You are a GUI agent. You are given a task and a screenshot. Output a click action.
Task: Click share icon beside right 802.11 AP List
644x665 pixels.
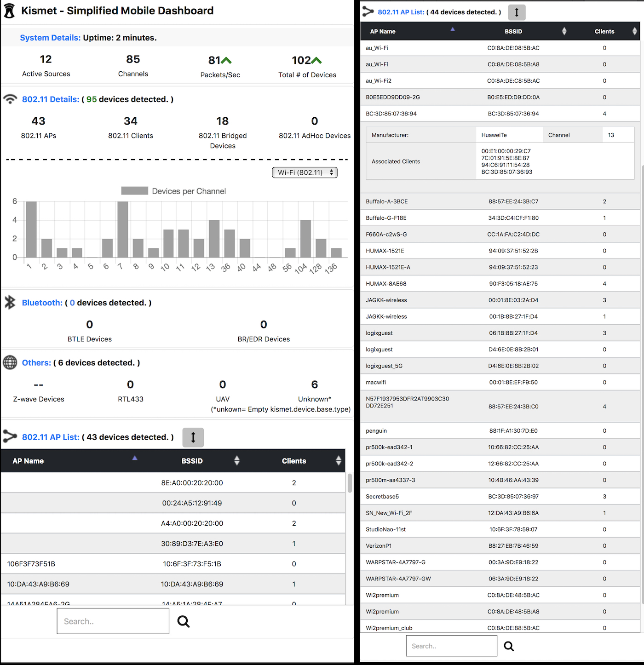point(368,11)
